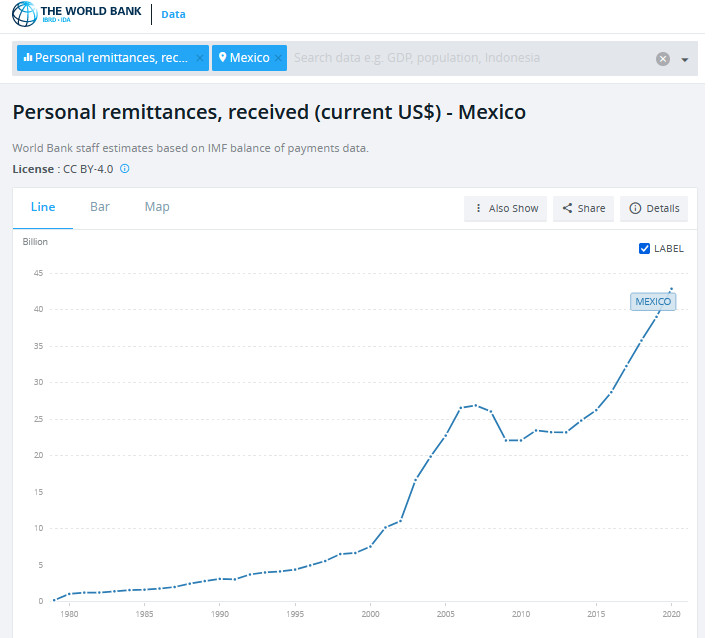This screenshot has height=638, width=712.
Task: Open the Also Show options menu
Action: click(x=506, y=208)
